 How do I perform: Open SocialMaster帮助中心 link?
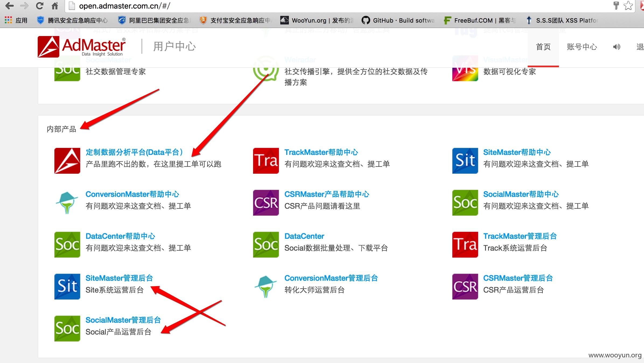pos(521,194)
